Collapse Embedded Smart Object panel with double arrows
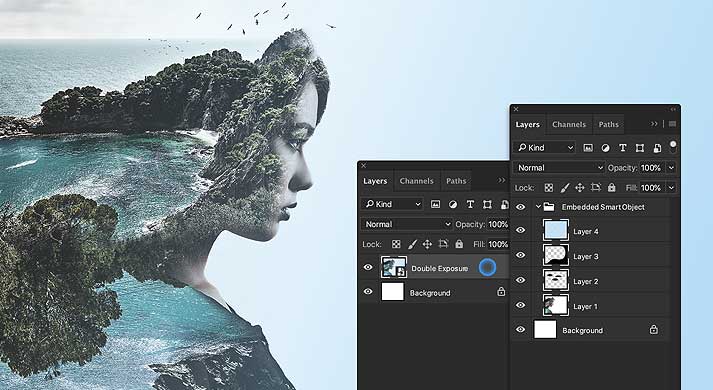 tap(673, 109)
